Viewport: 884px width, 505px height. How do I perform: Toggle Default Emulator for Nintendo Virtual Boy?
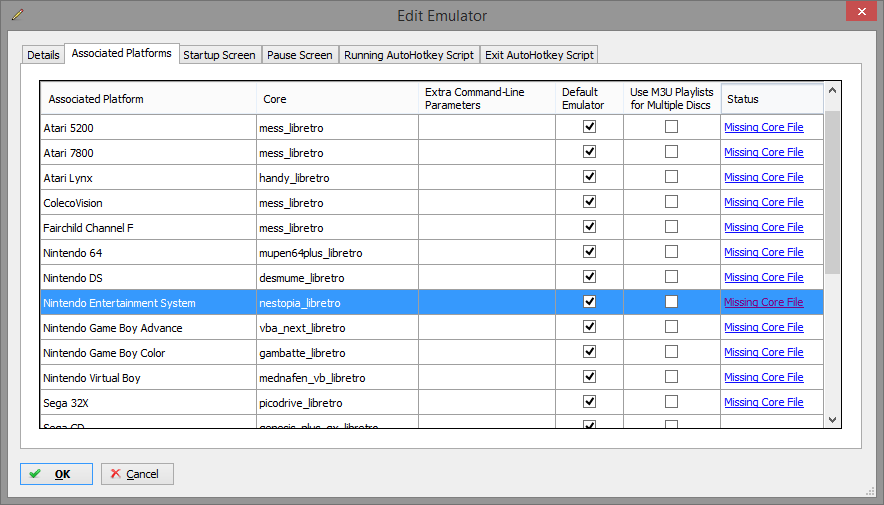[x=589, y=376]
